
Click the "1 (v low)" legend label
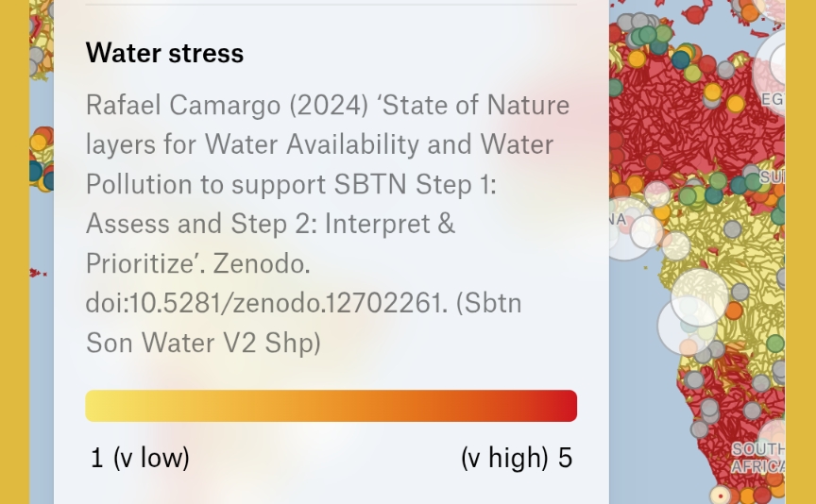pyautogui.click(x=140, y=459)
